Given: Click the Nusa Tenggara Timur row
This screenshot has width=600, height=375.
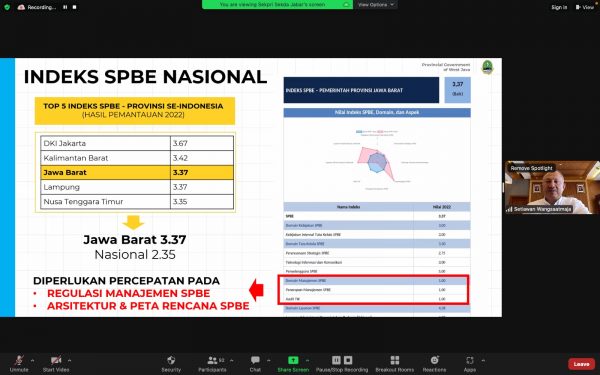Looking at the screenshot, I should click(x=137, y=202).
